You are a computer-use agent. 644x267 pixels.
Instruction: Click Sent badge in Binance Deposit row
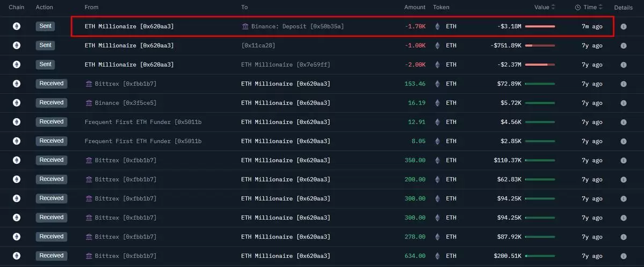45,26
